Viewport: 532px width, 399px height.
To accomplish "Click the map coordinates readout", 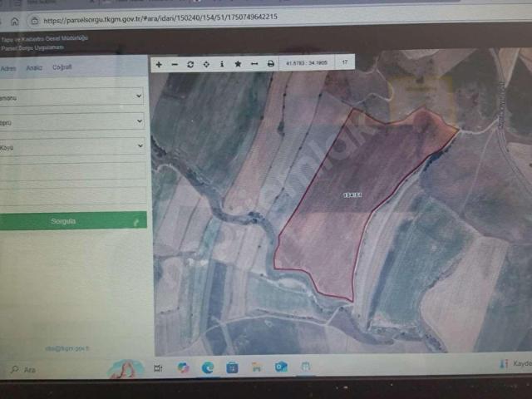I will coord(307,63).
